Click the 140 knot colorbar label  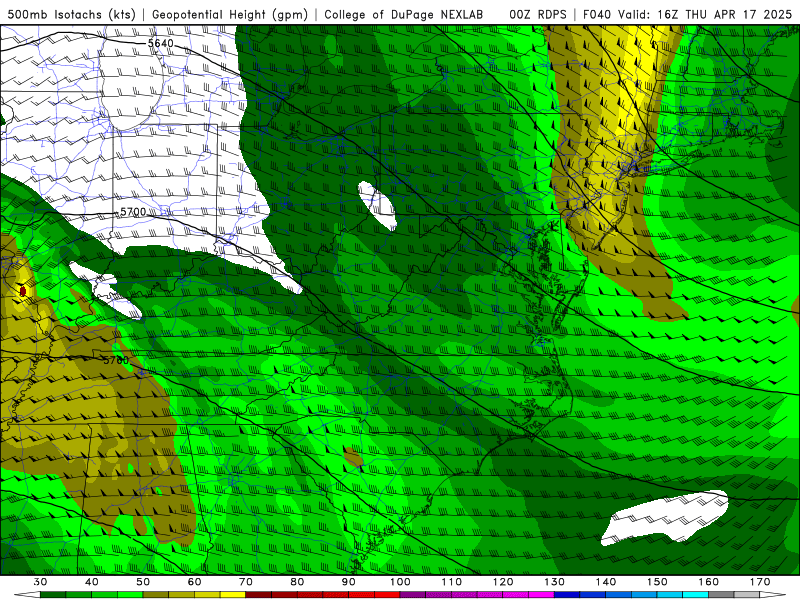click(x=606, y=582)
